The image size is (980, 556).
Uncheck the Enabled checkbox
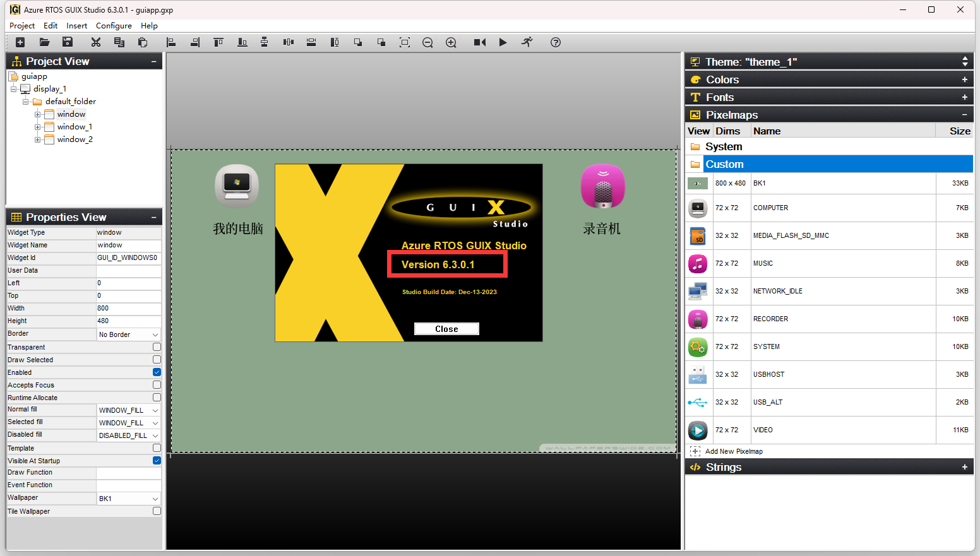click(x=157, y=372)
